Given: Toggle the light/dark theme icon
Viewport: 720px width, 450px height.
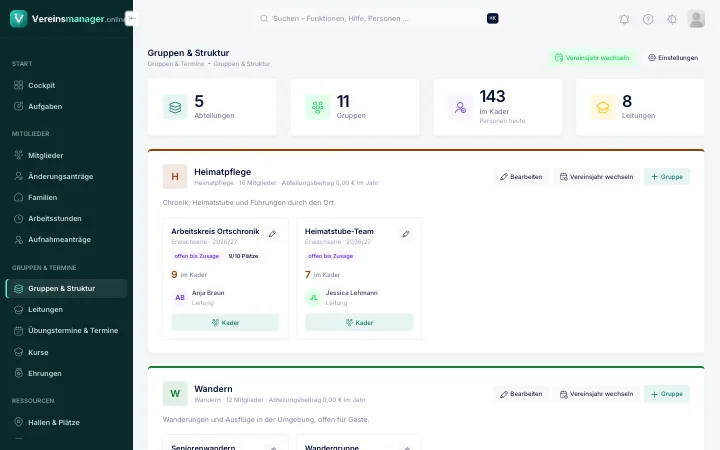Looking at the screenshot, I should [672, 19].
